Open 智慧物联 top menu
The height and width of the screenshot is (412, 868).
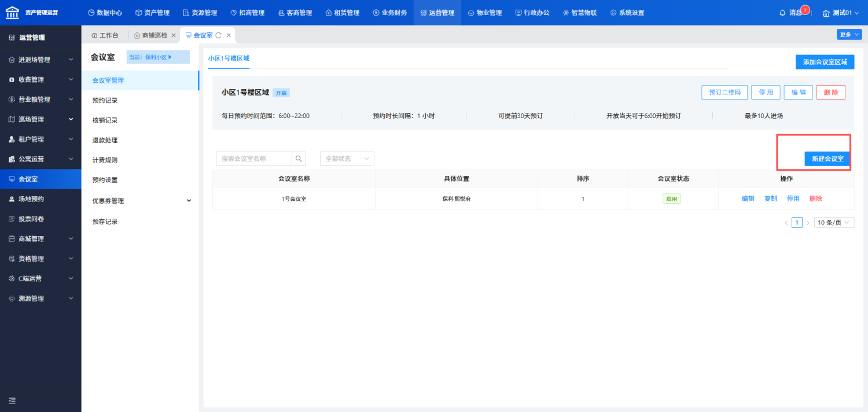coord(579,13)
